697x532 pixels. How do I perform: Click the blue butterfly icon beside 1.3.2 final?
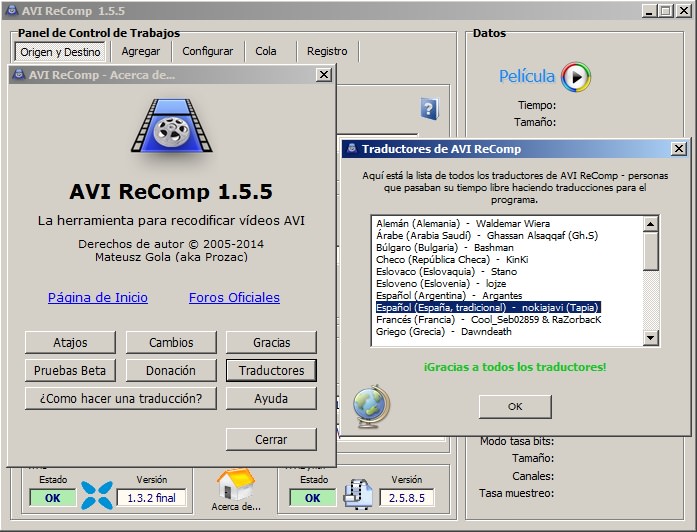point(97,496)
